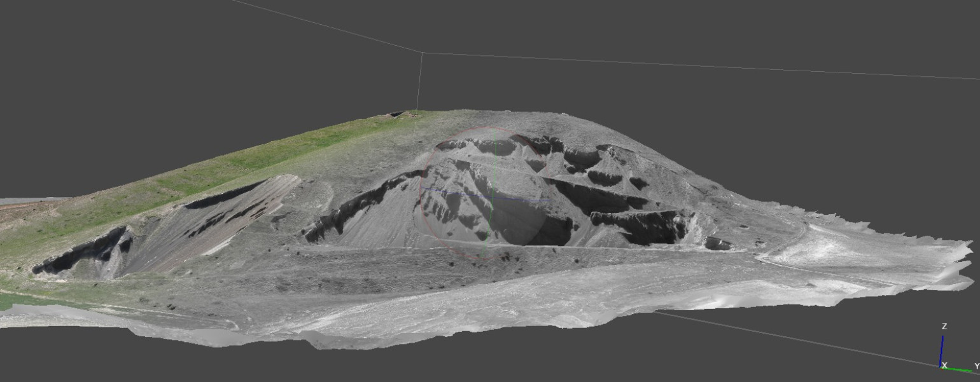Click the small dark pit right of excavation
Image resolution: width=980 pixels, height=382 pixels.
pyautogui.click(x=718, y=243)
